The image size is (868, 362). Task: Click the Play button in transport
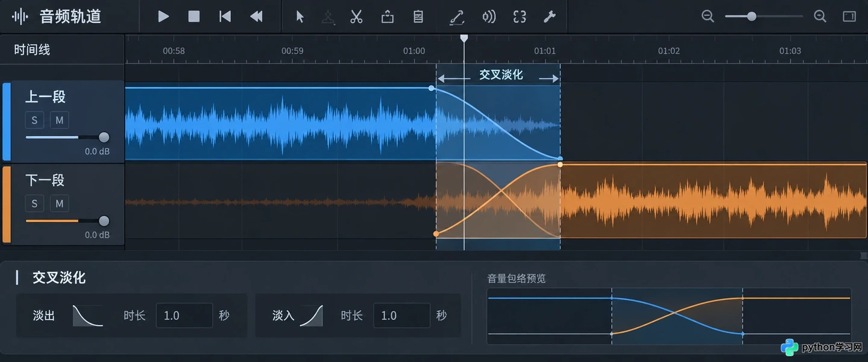163,16
